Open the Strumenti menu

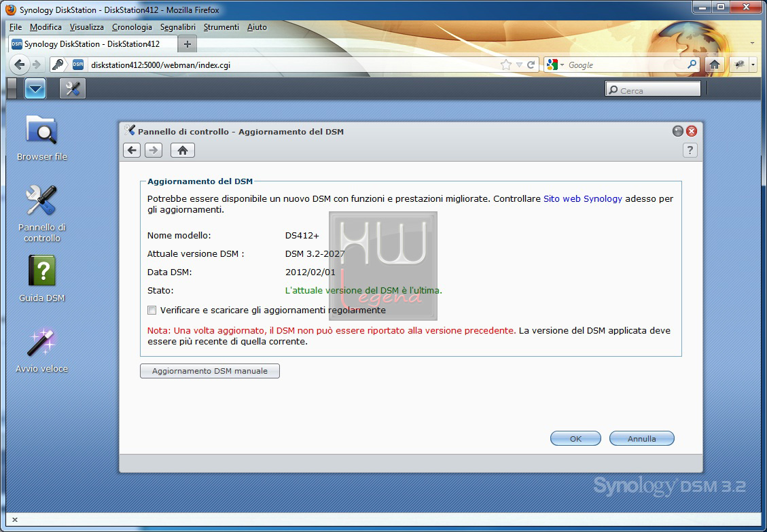coord(221,27)
